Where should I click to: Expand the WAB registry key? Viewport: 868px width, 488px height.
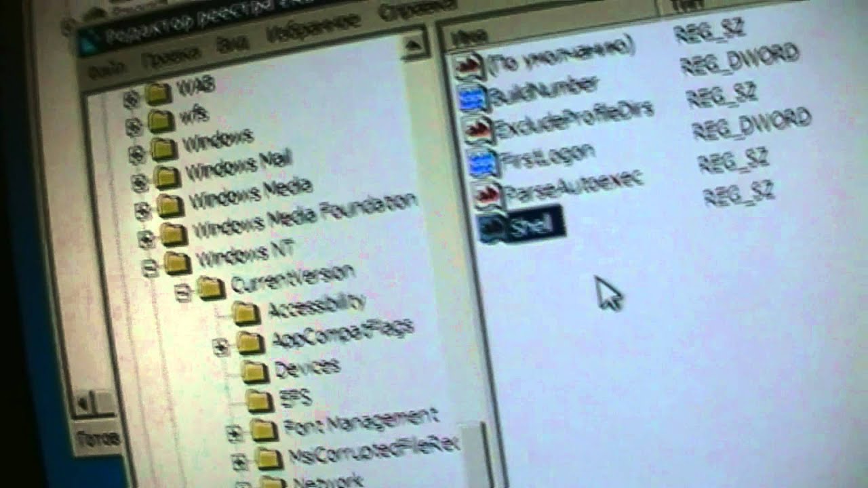point(132,100)
